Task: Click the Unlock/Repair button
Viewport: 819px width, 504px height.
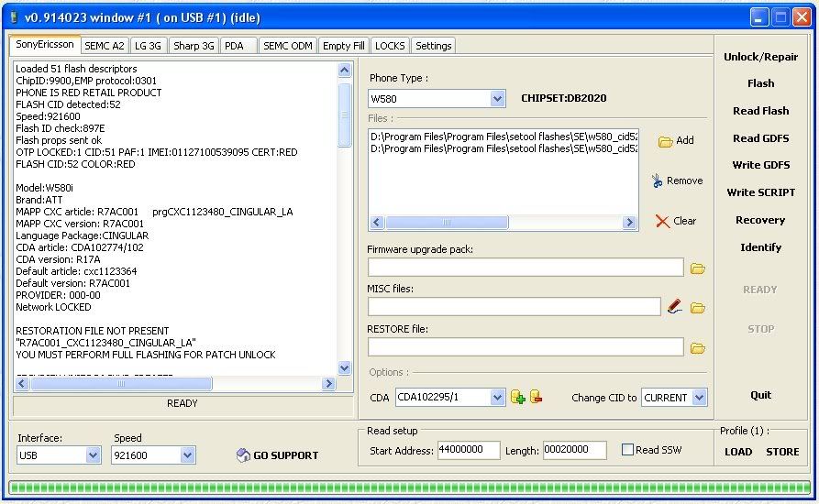Action: (760, 57)
